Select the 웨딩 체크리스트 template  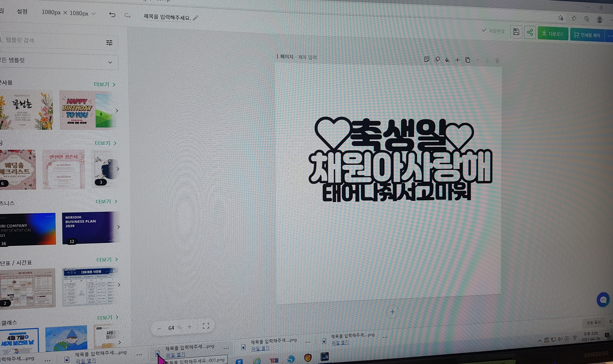pos(18,170)
